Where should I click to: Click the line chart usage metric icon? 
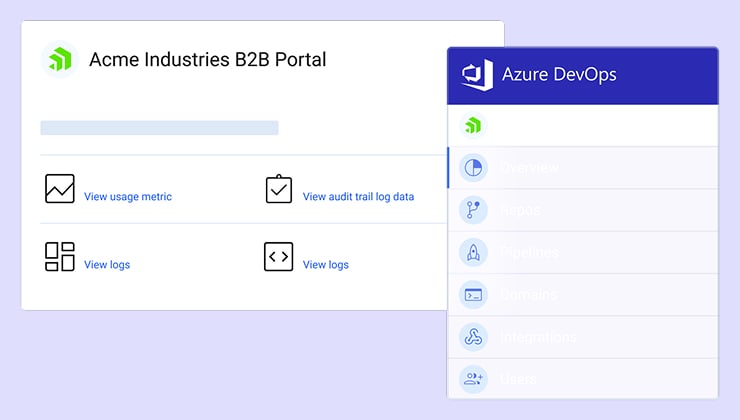[x=60, y=189]
